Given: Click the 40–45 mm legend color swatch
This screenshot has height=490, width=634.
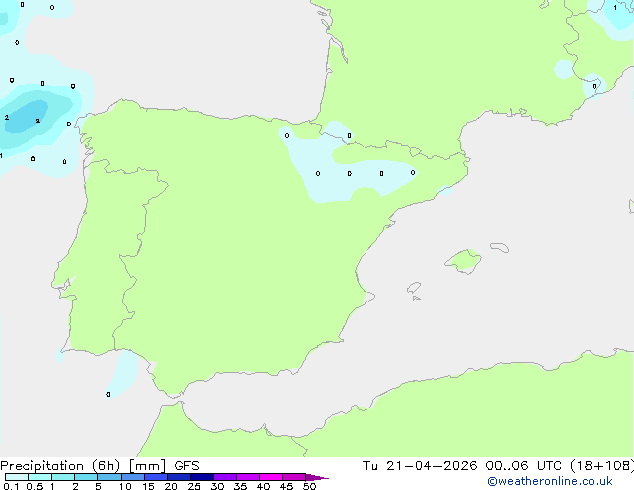Looking at the screenshot, I should [271, 477].
